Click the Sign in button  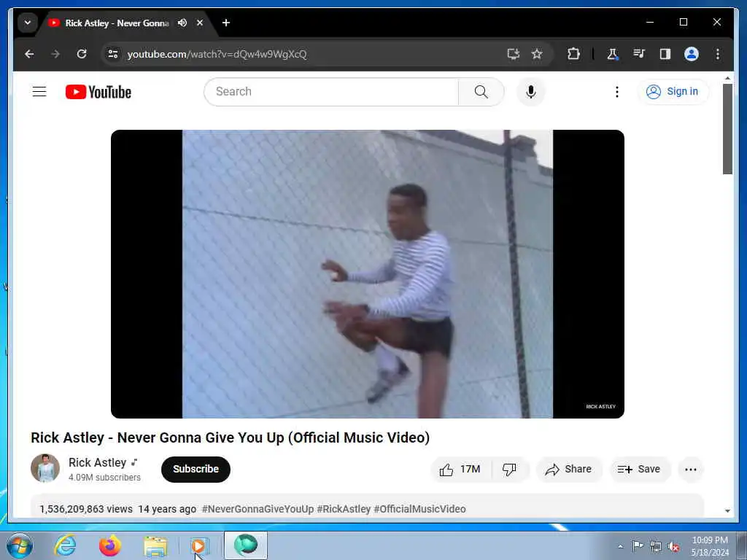pos(673,91)
